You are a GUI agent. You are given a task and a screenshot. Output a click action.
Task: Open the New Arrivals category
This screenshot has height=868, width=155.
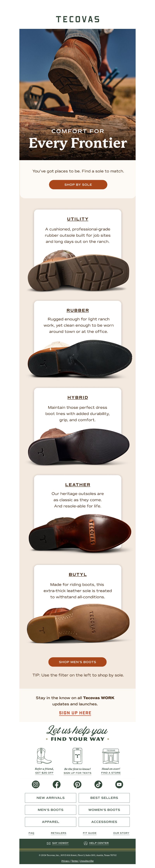51,798
